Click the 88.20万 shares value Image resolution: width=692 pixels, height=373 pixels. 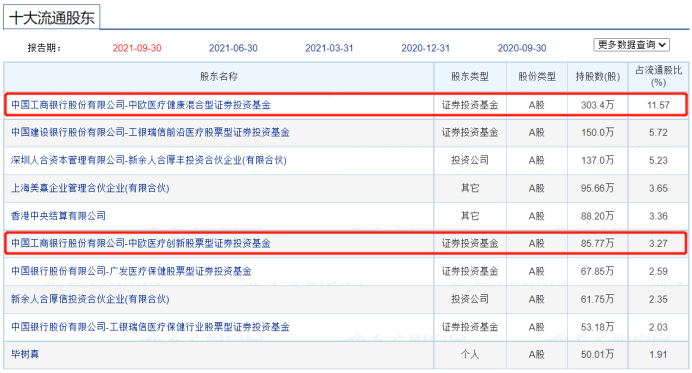(x=598, y=216)
